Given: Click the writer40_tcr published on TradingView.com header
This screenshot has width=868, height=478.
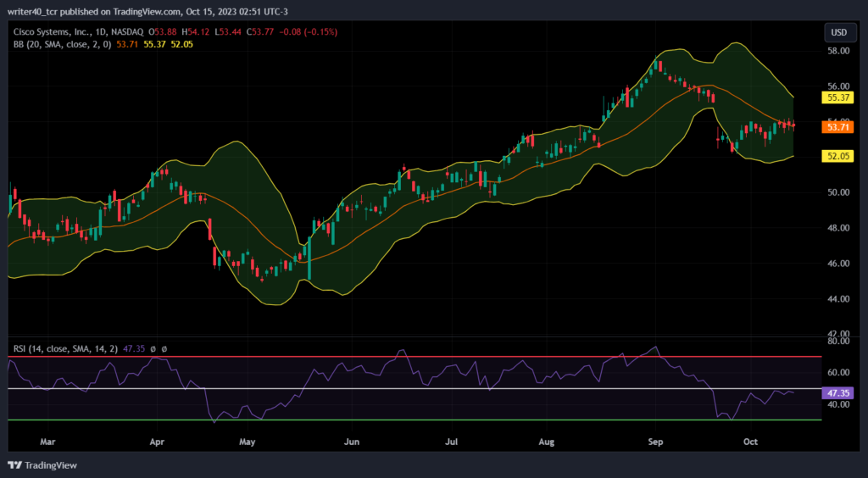Looking at the screenshot, I should pos(147,12).
